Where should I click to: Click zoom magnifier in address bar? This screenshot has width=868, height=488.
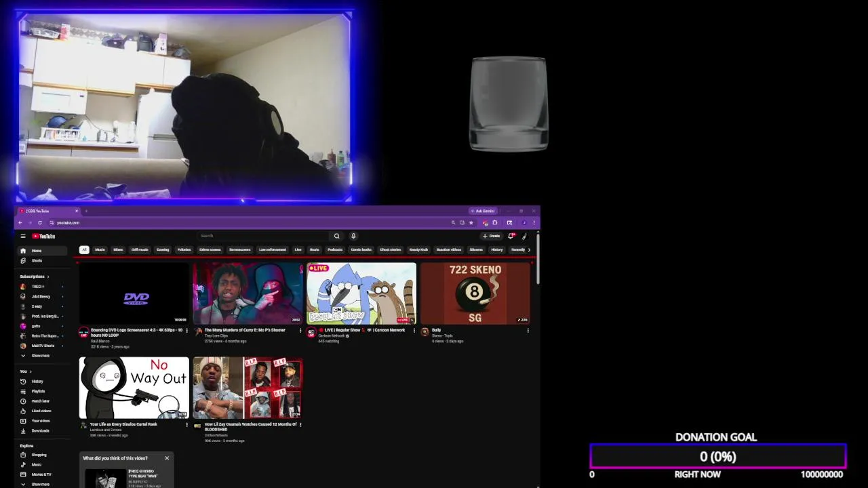coord(453,222)
